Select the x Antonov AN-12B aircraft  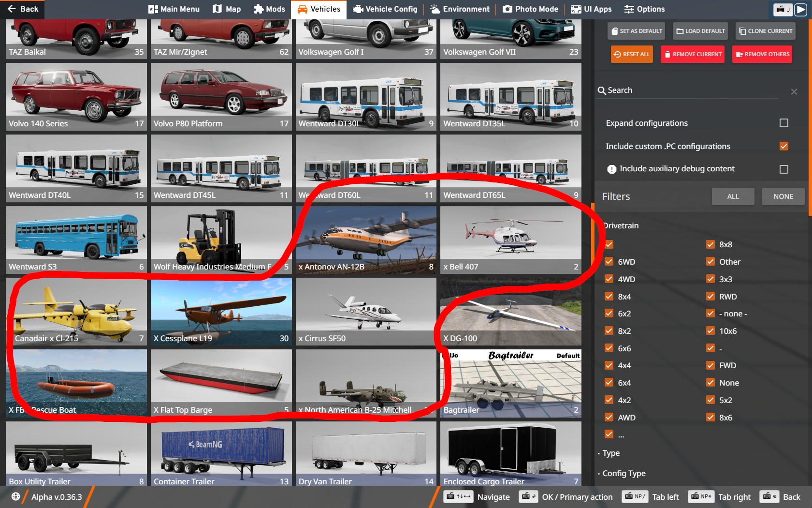[366, 240]
